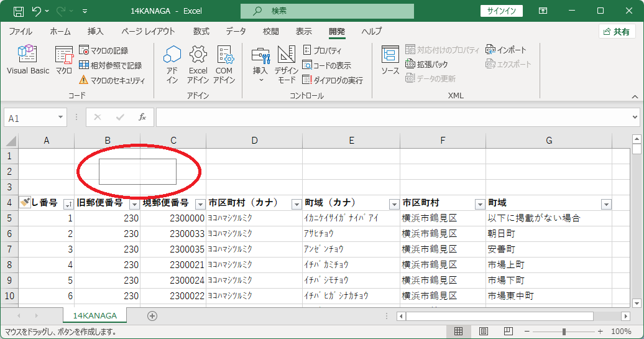Open the アドイン add-ins button
This screenshot has width=644, height=339.
pos(172,65)
